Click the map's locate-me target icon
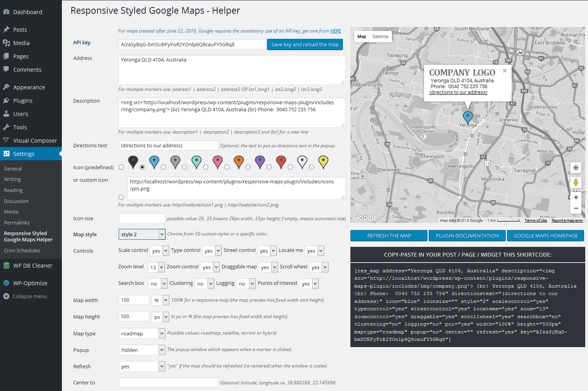588x391 pixels. pos(575,168)
